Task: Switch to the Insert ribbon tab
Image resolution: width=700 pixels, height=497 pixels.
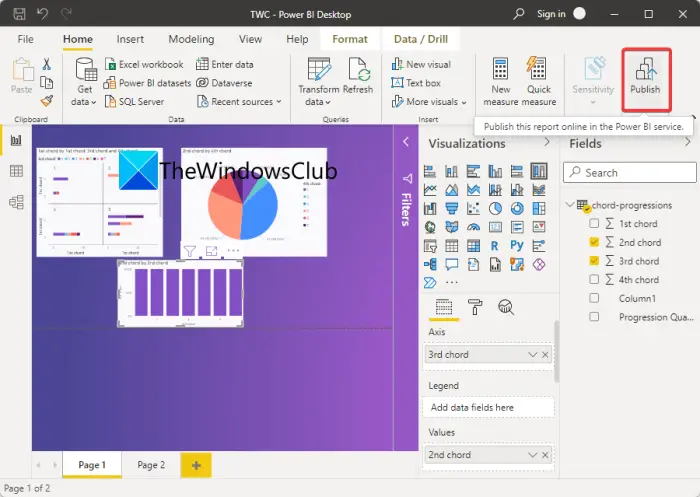Action: tap(130, 39)
